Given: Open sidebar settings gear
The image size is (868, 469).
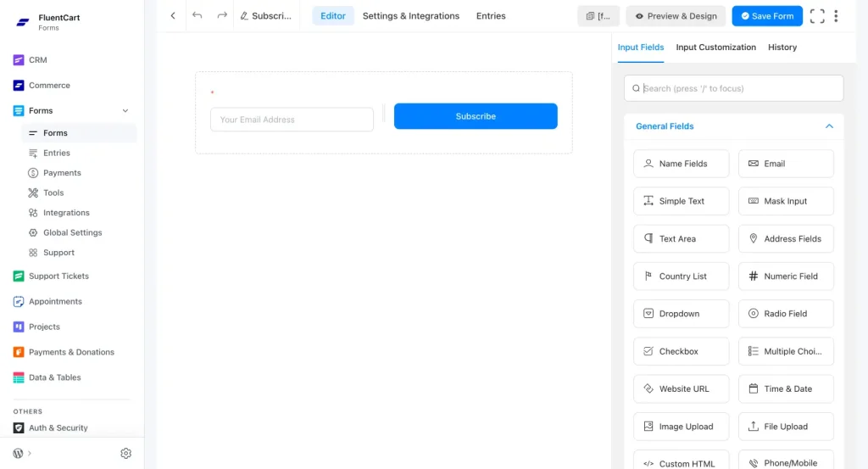Looking at the screenshot, I should (x=125, y=454).
